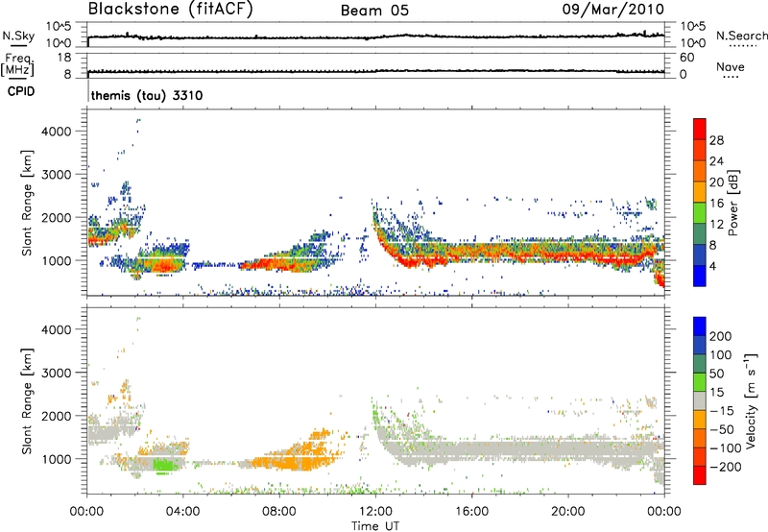Select the Beam 05 header text
This screenshot has width=768, height=532.
(374, 11)
